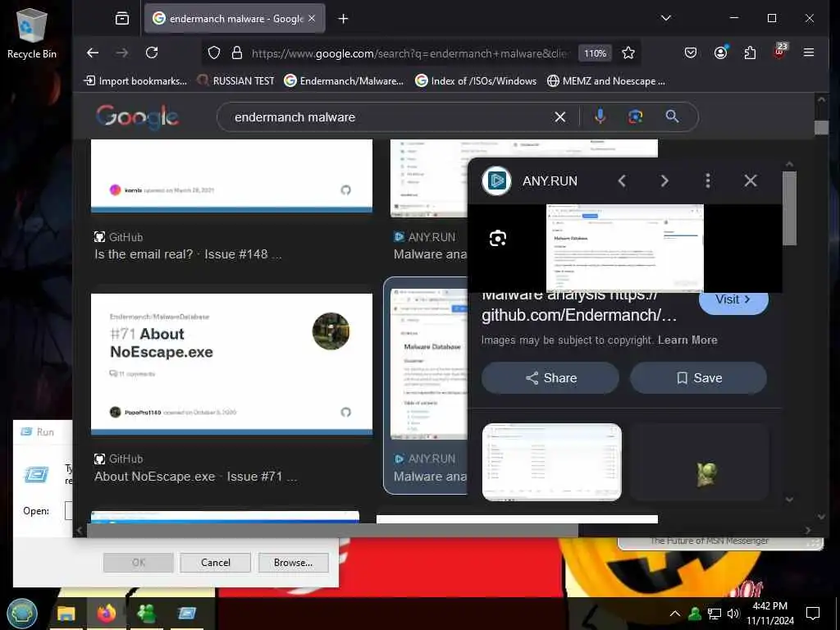This screenshot has width=840, height=630.
Task: Click the page vertical scrollbar thumb
Action: [820, 127]
